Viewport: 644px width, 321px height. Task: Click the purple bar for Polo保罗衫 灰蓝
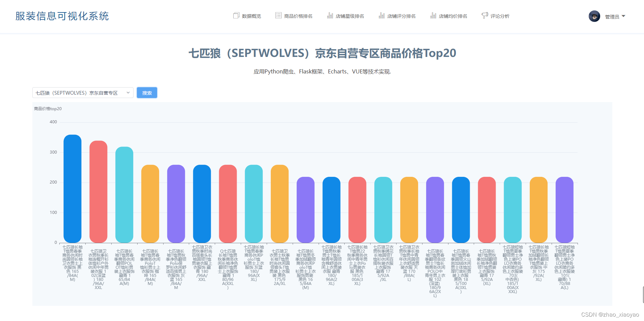pos(176,204)
